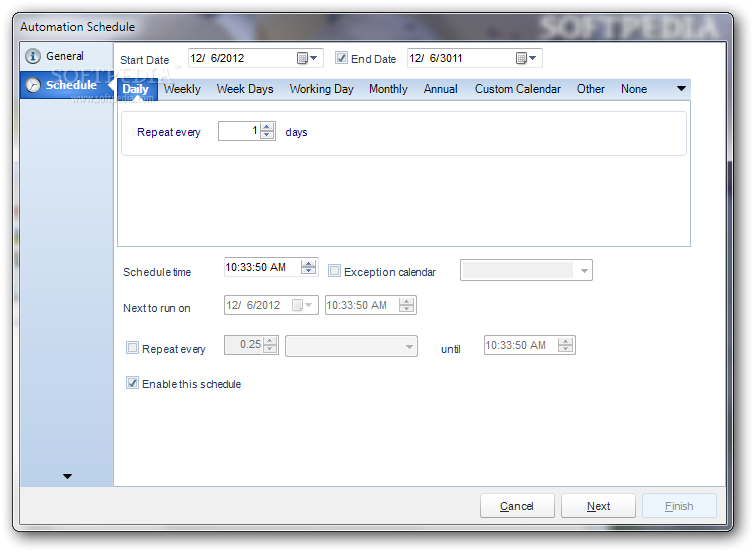Select the Working Day tab

(x=321, y=89)
